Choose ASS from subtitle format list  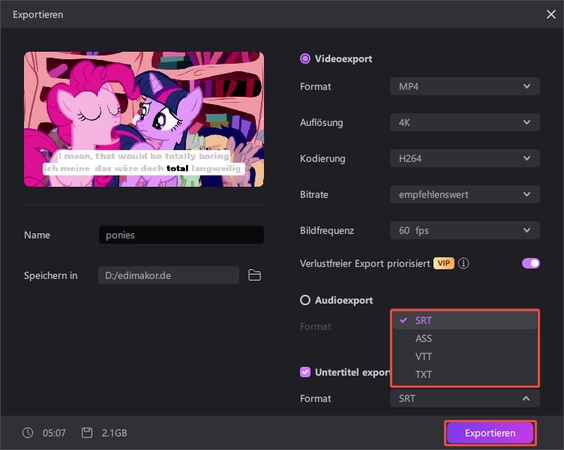tap(465, 338)
